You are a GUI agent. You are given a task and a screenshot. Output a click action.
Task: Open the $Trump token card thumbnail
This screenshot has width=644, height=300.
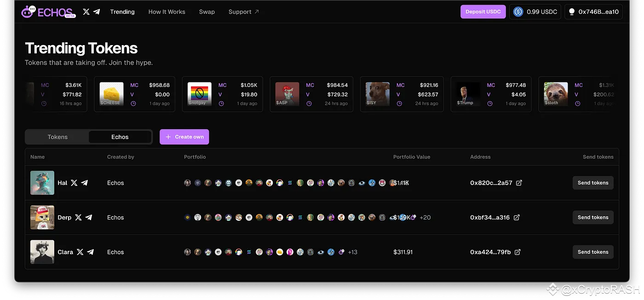click(x=468, y=94)
